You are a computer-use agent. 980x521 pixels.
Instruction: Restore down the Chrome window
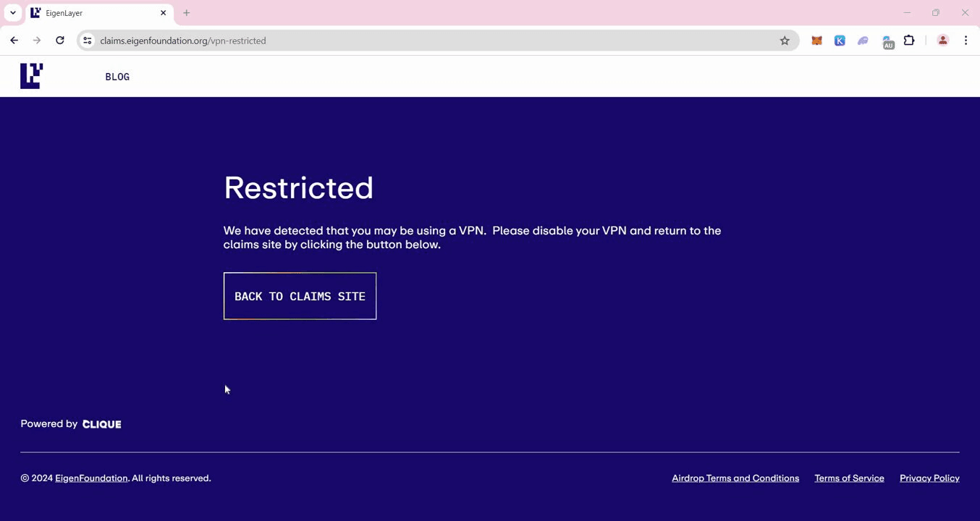coord(936,12)
